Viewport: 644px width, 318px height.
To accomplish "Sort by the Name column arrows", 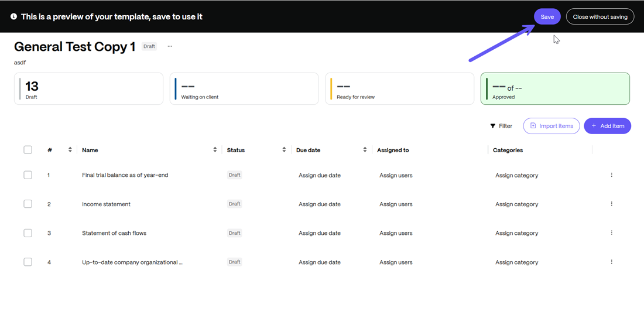I will tap(215, 150).
